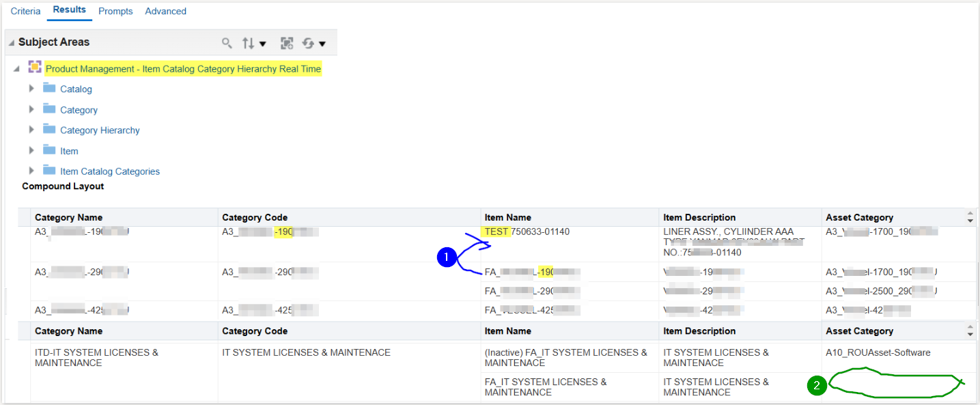The width and height of the screenshot is (980, 405).
Task: Click the add/remove subject areas icon
Action: click(x=287, y=43)
